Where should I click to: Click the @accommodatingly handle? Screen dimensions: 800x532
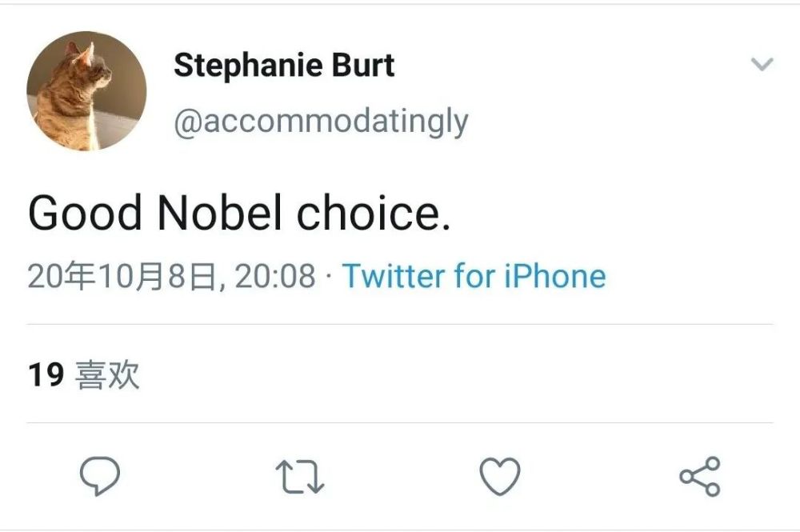point(321,122)
